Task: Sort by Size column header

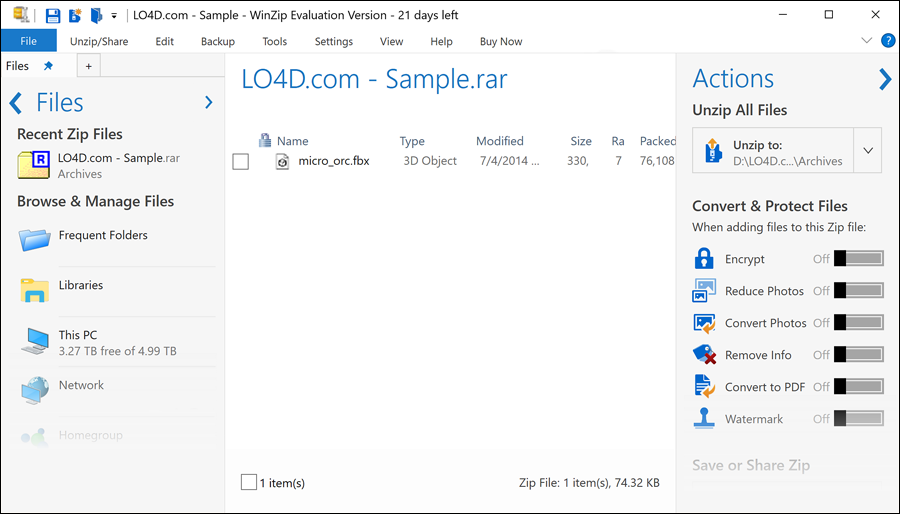Action: tap(581, 141)
